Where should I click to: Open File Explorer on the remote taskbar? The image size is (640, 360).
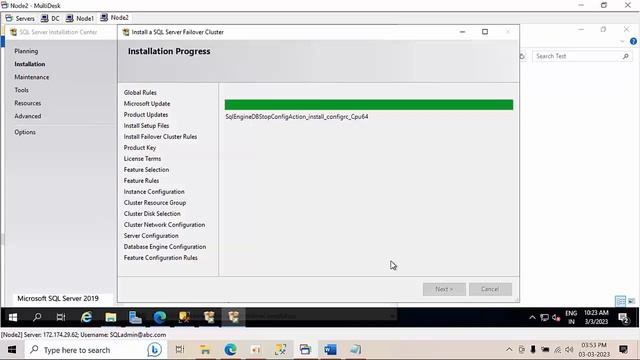(x=111, y=317)
